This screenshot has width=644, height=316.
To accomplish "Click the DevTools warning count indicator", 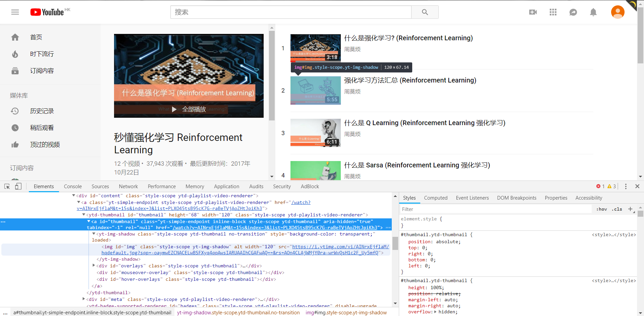I will (x=611, y=187).
